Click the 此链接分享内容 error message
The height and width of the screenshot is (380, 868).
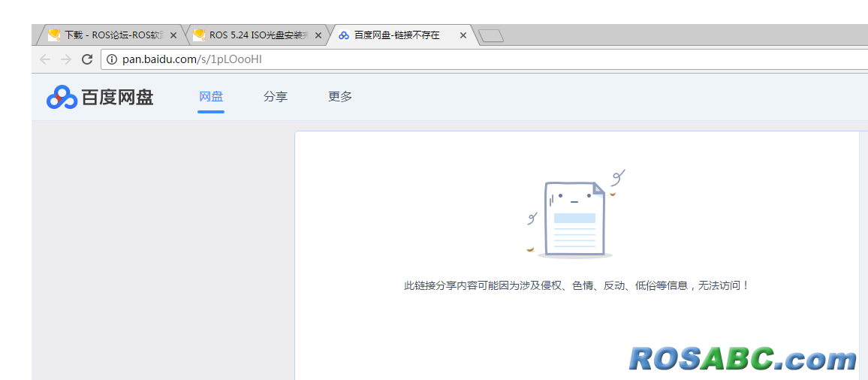tap(576, 286)
